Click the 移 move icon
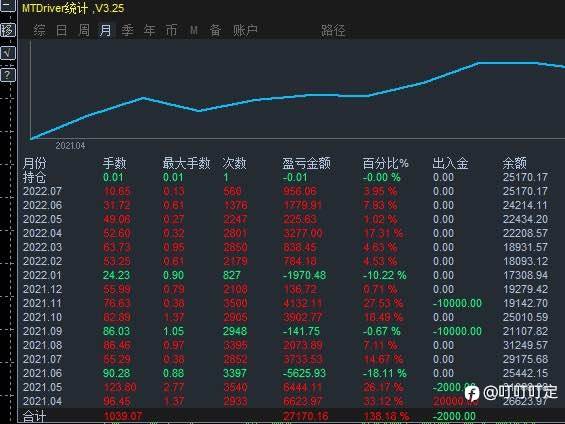 point(8,30)
